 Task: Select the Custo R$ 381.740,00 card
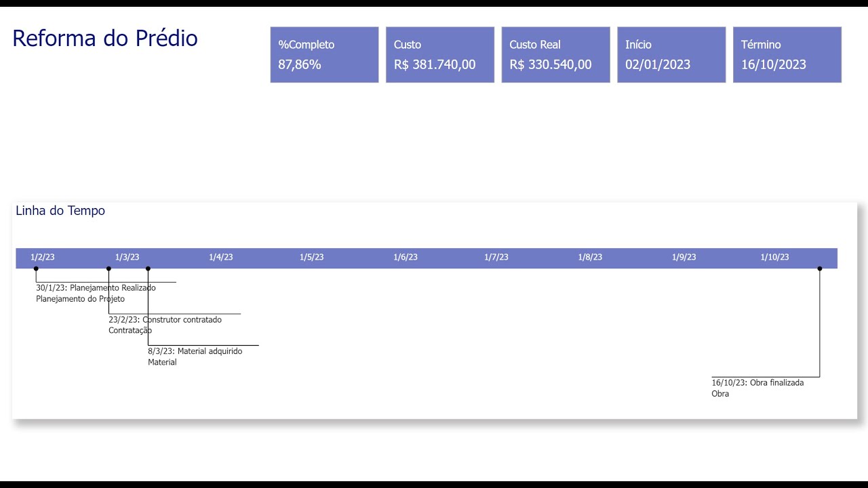pyautogui.click(x=440, y=55)
